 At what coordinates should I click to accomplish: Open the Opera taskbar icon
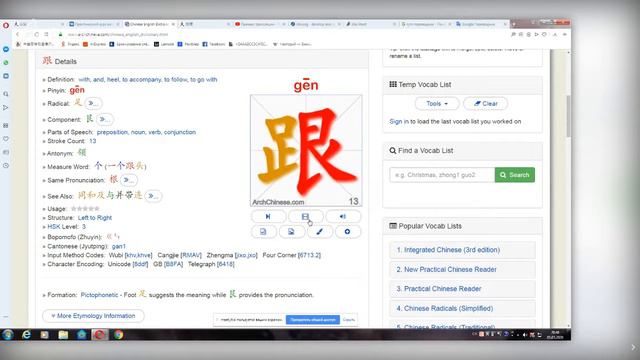[100, 335]
